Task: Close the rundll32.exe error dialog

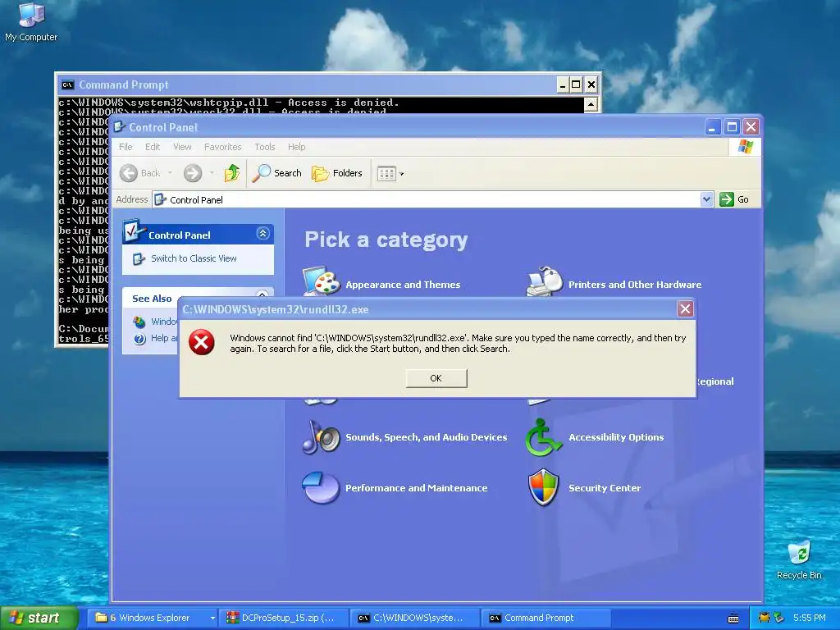Action: coord(685,308)
